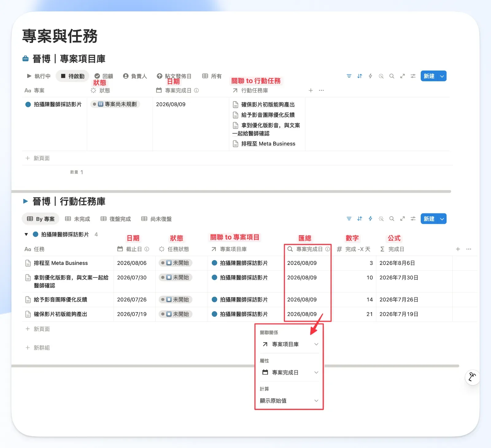Click sort icon in 專案項目庫 toolbar

(360, 76)
